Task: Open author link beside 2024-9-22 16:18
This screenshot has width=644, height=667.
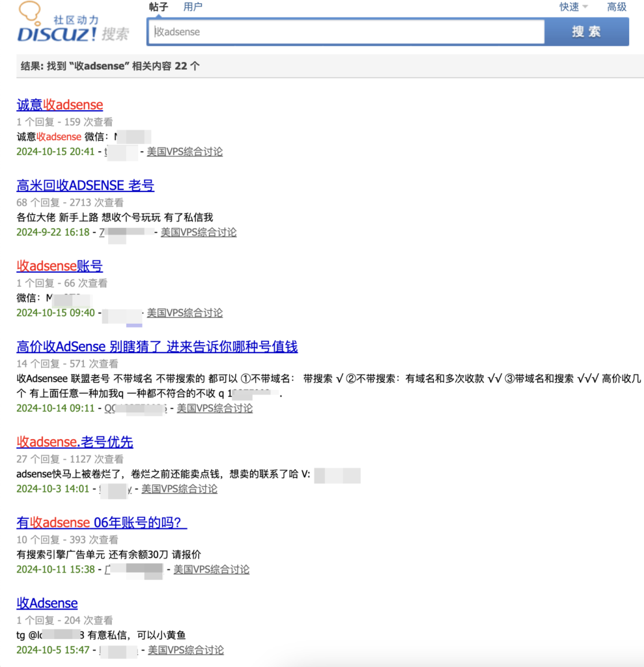Action: tap(126, 233)
